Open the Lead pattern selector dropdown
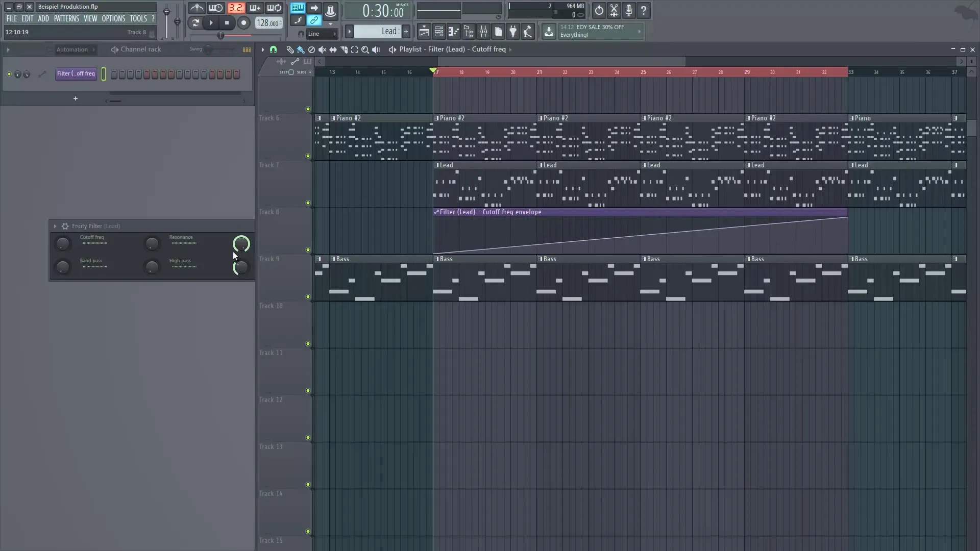The height and width of the screenshot is (551, 980). pos(378,32)
